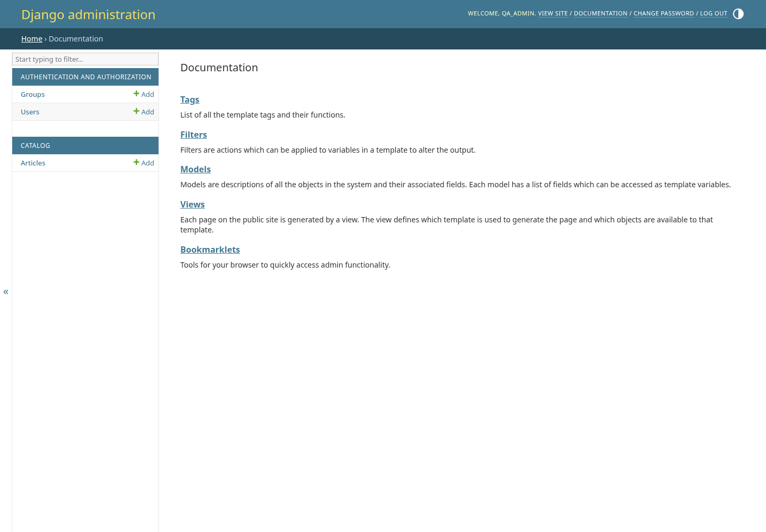Open the Catalog section header

(x=35, y=145)
